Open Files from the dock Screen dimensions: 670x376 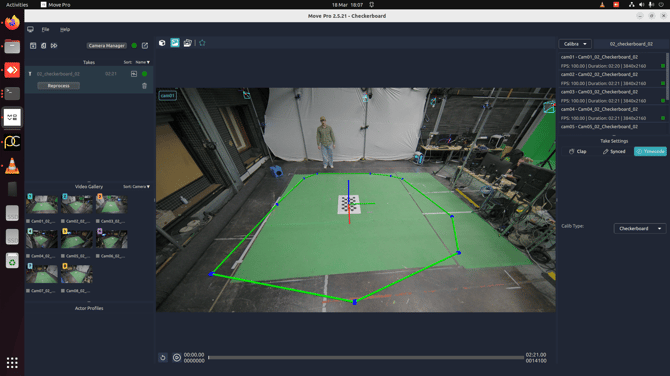(12, 46)
